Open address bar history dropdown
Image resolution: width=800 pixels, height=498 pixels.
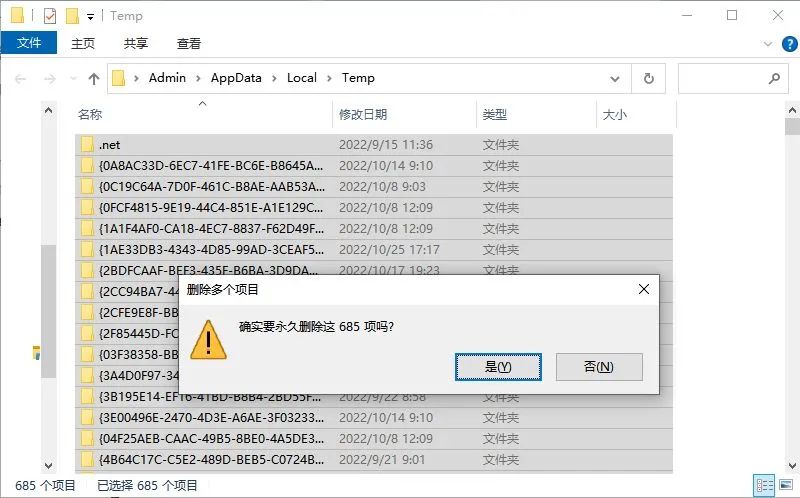[x=615, y=79]
